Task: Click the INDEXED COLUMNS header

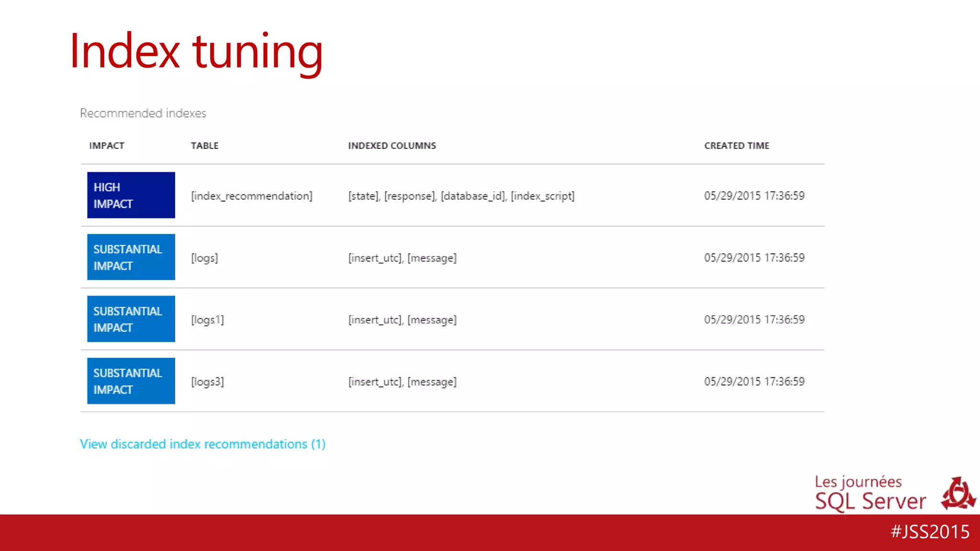Action: coord(392,146)
